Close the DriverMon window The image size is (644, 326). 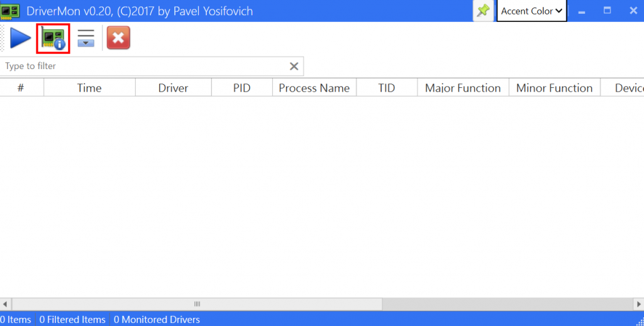tap(633, 11)
